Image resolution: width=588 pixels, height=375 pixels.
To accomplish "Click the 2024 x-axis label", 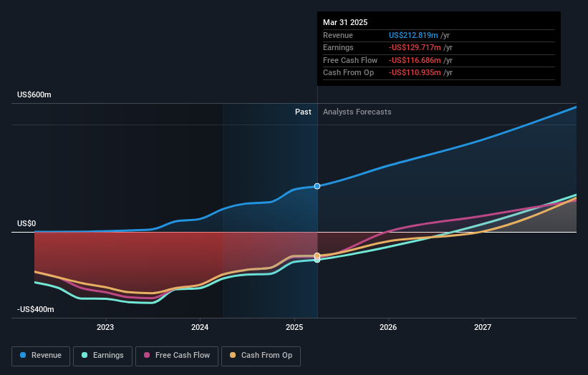I will [200, 328].
